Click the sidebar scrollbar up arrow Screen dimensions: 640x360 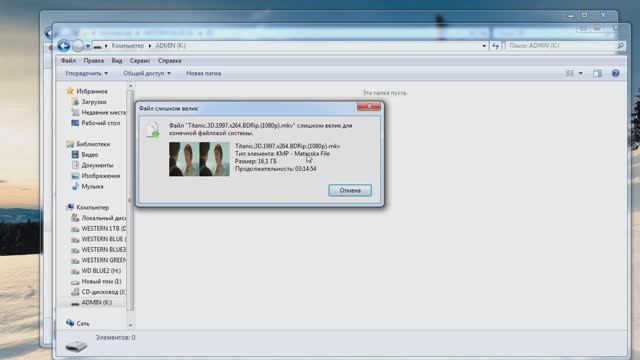(131, 86)
